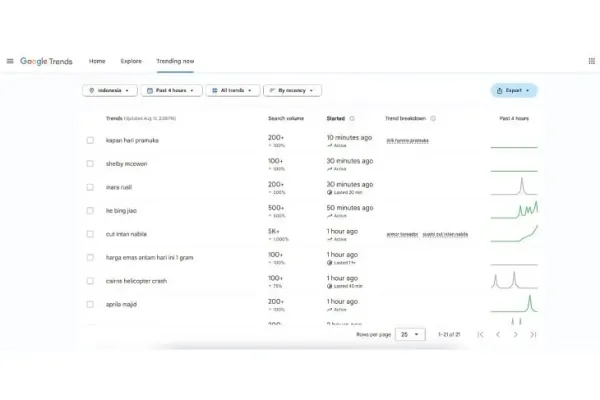This screenshot has width=600, height=400.
Task: Go to next page of results
Action: [515, 335]
